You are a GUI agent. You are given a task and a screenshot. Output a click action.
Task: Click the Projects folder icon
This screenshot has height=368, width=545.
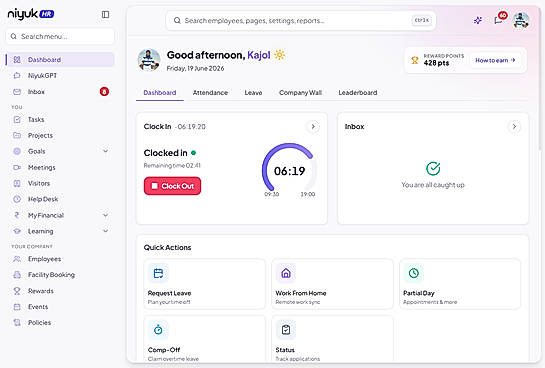click(x=17, y=136)
